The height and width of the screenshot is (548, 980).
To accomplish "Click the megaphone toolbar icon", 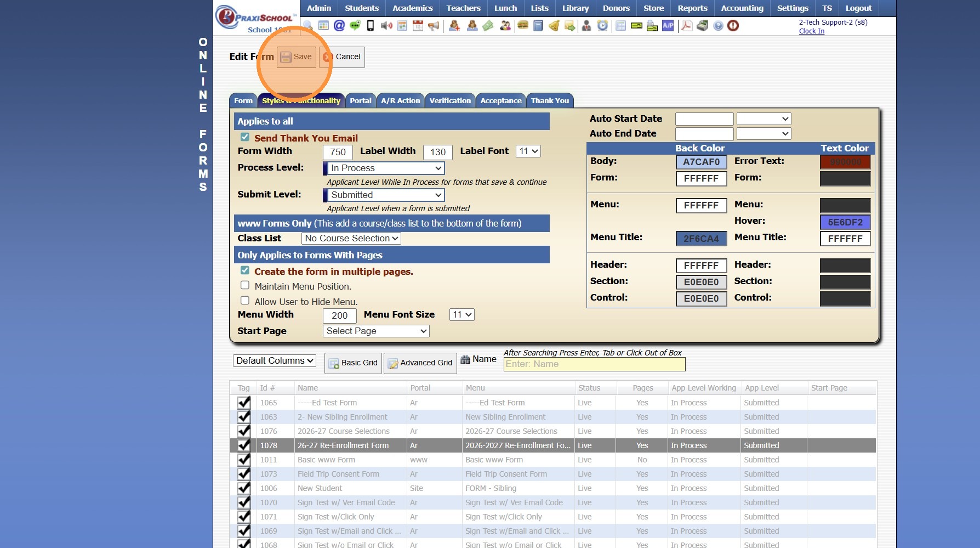I will [x=434, y=26].
